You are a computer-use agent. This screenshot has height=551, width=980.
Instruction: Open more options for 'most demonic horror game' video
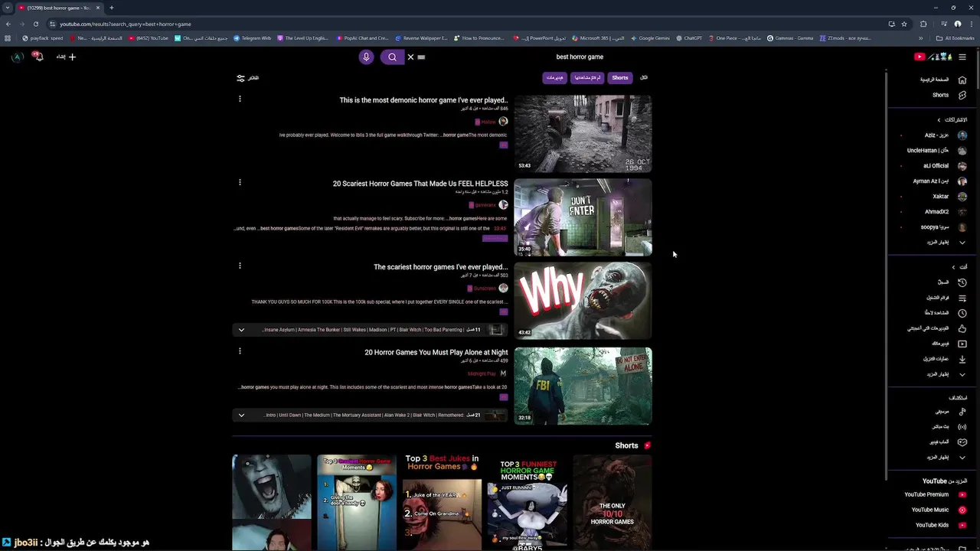tap(240, 99)
